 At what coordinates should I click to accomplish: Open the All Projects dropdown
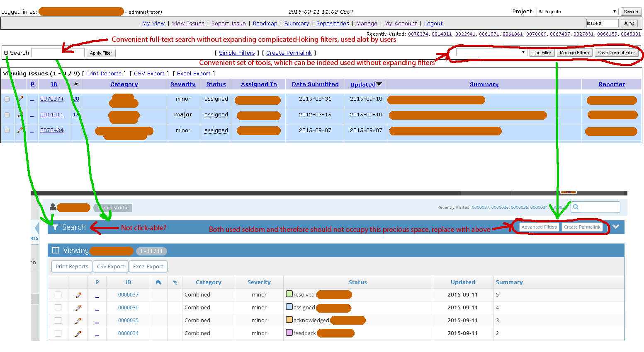click(x=577, y=12)
